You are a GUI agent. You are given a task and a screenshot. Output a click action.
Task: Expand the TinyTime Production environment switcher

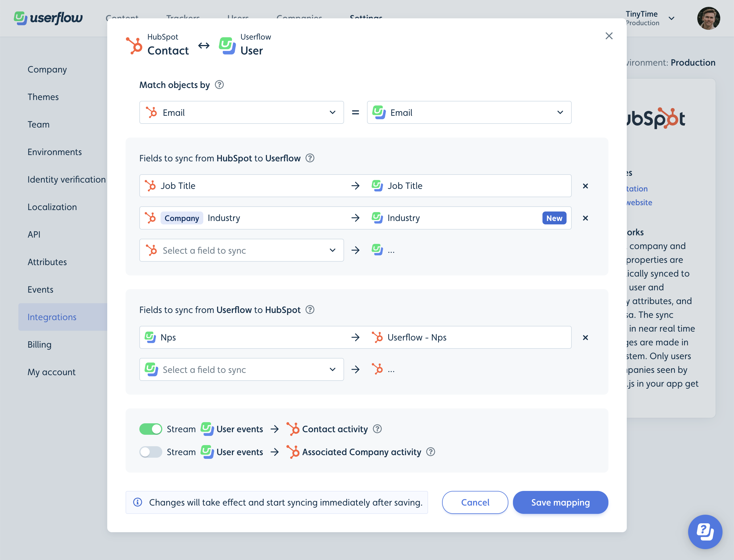pyautogui.click(x=650, y=18)
